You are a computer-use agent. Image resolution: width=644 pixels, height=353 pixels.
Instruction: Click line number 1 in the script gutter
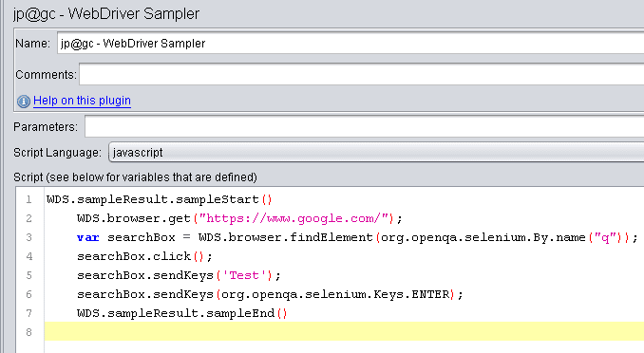(x=28, y=199)
